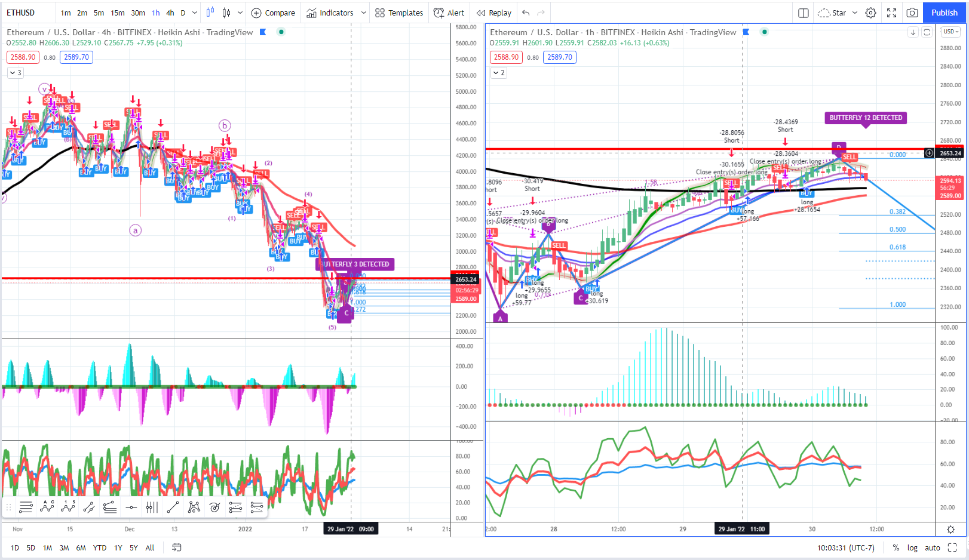Open chart settings gear
The width and height of the screenshot is (969, 560).
click(x=871, y=13)
